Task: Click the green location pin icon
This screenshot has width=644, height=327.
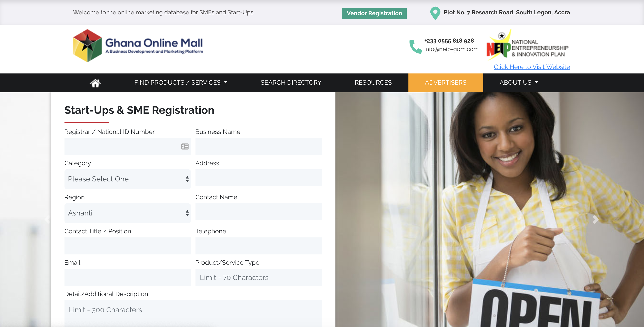Action: pos(435,13)
